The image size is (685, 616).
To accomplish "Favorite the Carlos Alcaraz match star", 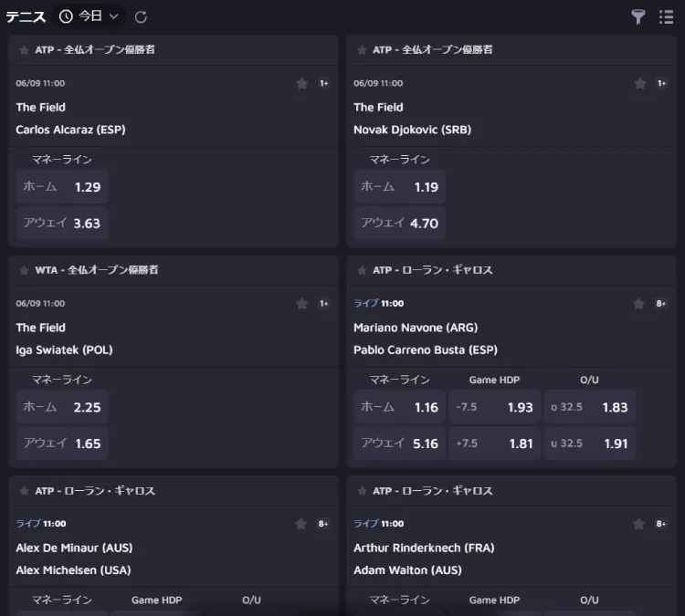I will [302, 83].
